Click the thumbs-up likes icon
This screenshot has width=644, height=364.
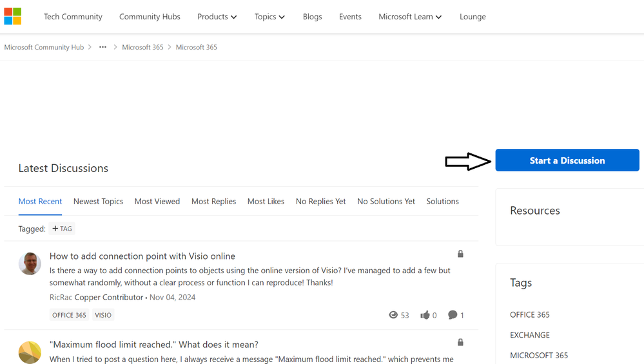(x=425, y=315)
